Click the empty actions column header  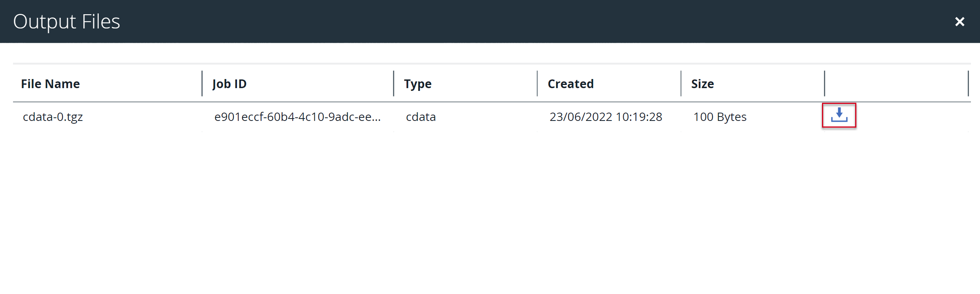(896, 84)
